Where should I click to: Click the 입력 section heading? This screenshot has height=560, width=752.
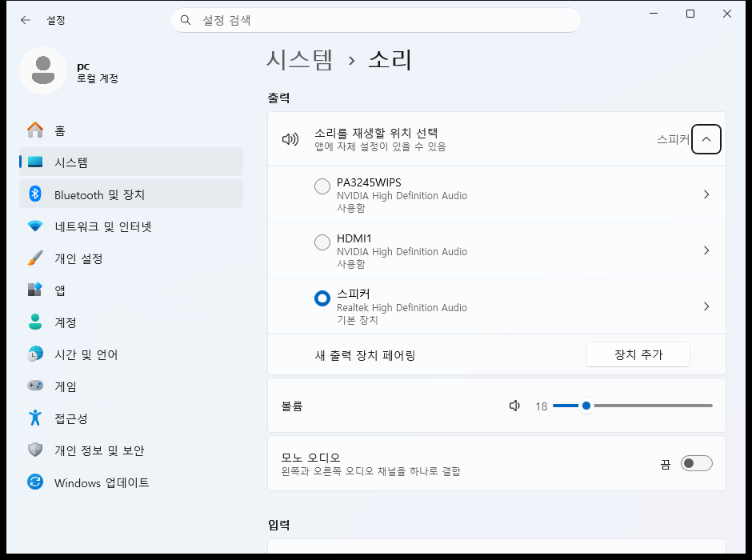278,525
